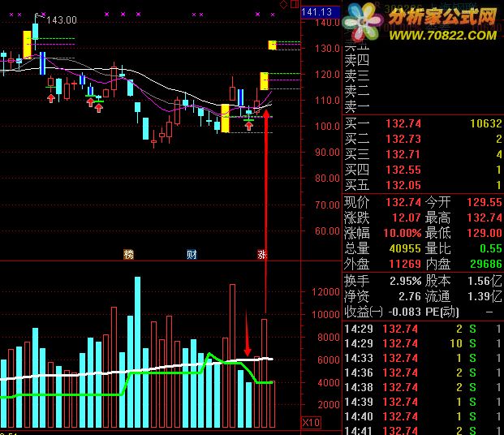Click the 收益 value -0.083
The width and height of the screenshot is (504, 435).
(404, 312)
